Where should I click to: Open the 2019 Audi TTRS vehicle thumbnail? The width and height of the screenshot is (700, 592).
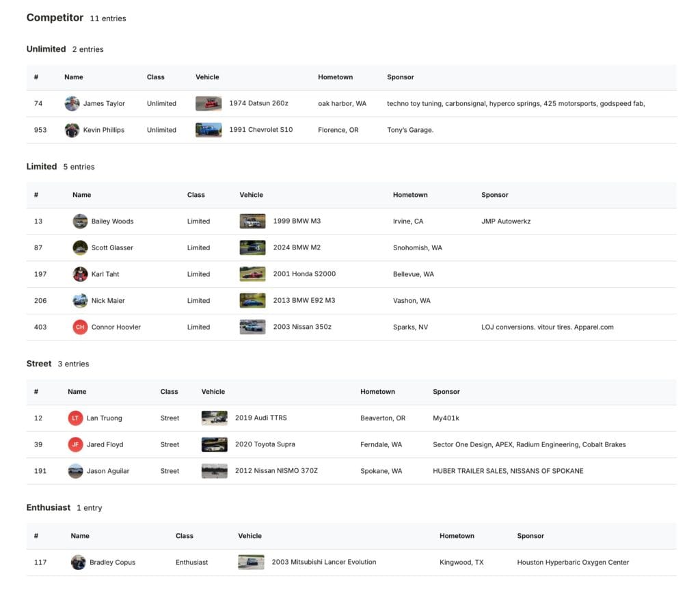[x=214, y=418]
